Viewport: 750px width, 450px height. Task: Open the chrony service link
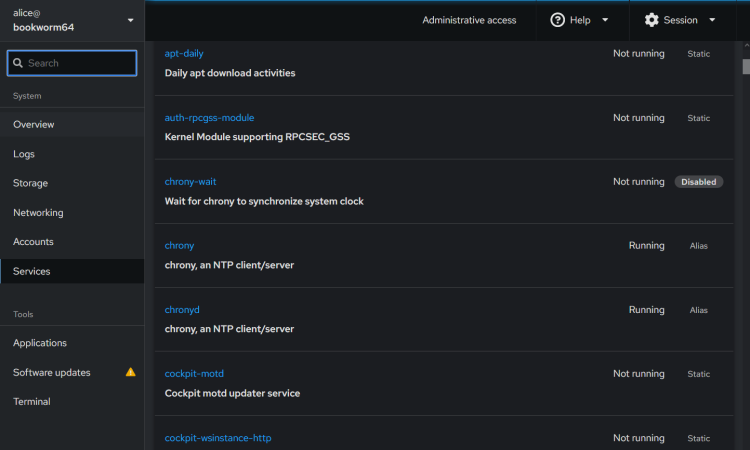[x=179, y=246]
